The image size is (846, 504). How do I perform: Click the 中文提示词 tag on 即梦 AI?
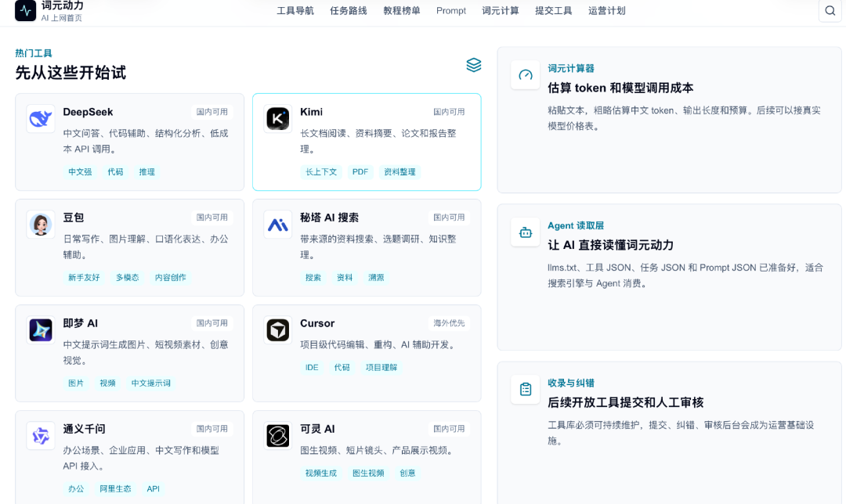151,383
